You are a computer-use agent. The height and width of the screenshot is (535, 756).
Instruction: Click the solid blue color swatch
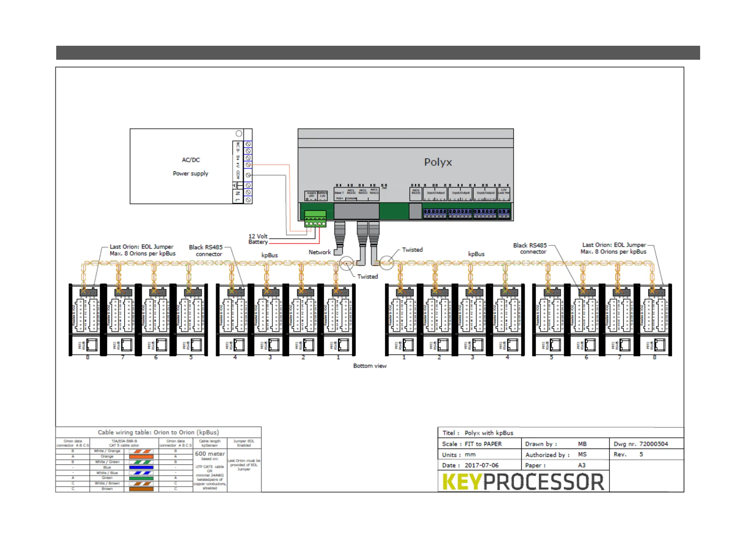click(x=141, y=467)
